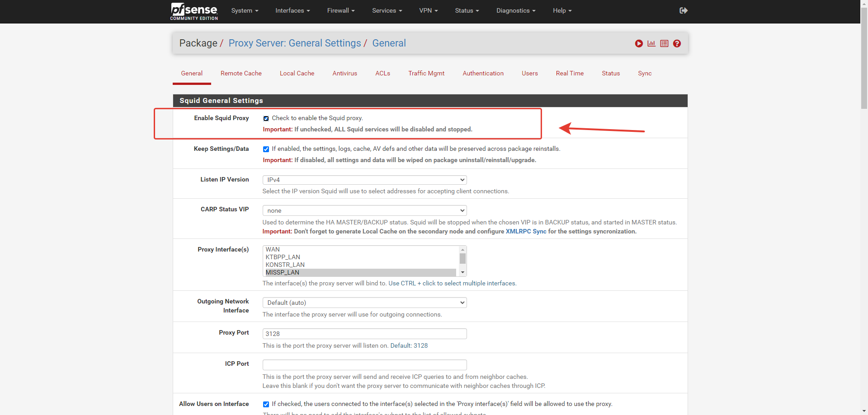
Task: Click the logout icon in top bar
Action: pyautogui.click(x=684, y=10)
